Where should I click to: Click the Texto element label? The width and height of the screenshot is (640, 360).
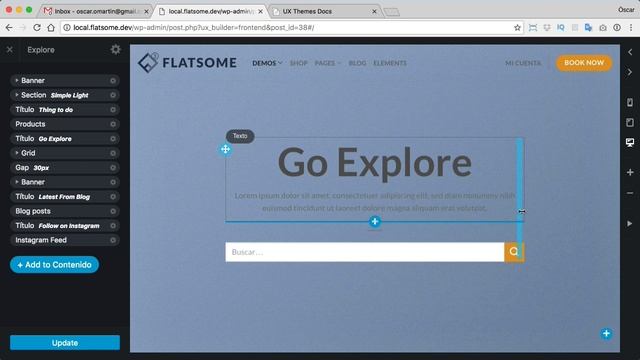pos(240,136)
